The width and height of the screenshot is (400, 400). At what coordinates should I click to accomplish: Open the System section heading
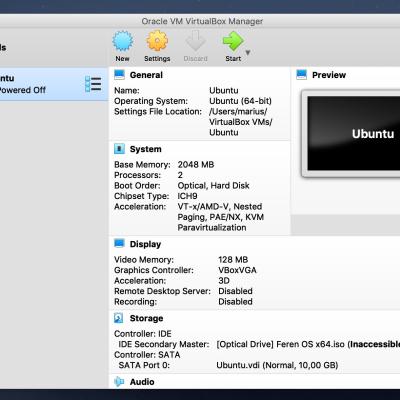[x=145, y=149]
